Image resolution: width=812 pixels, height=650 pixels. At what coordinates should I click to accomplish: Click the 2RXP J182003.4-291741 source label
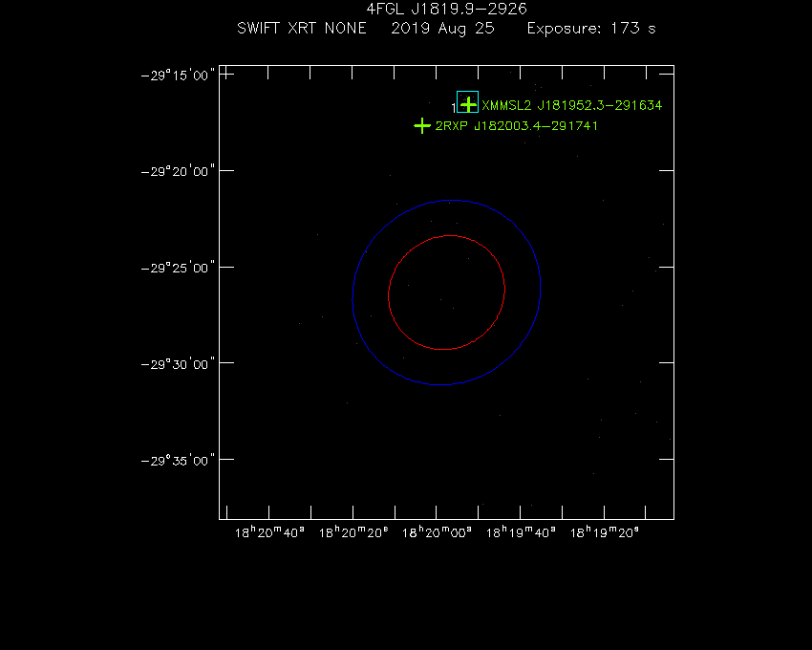pos(516,126)
